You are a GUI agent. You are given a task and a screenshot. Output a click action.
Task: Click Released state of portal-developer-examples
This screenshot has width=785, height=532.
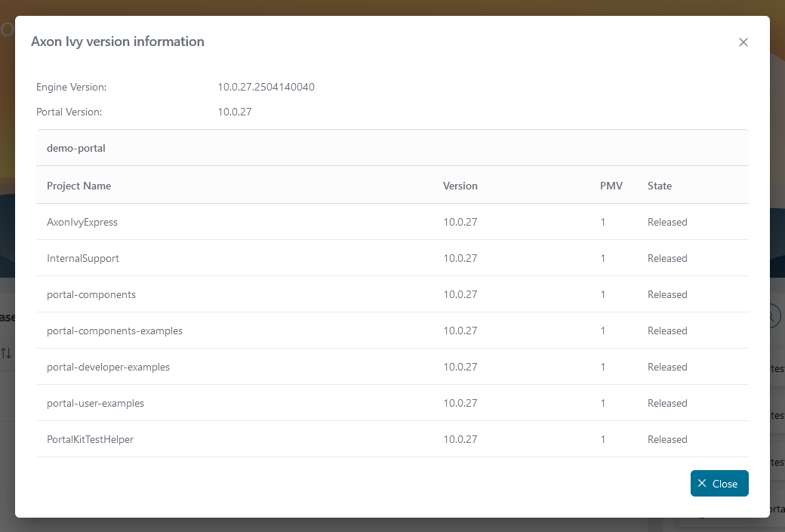tap(667, 367)
